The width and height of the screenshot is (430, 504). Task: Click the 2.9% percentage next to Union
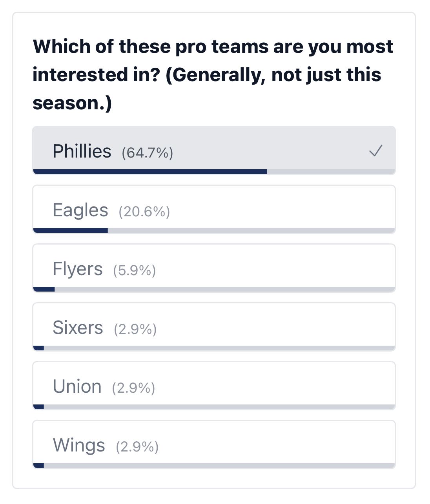(133, 388)
